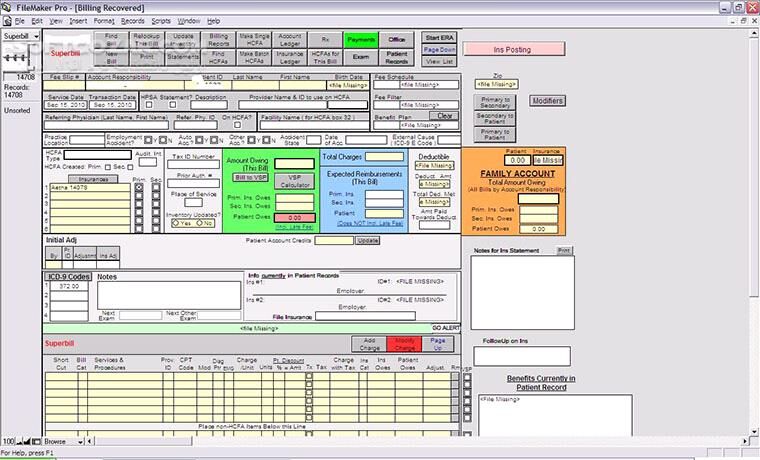Image resolution: width=760 pixels, height=460 pixels.
Task: Click the Rx toolbar button
Action: (324, 39)
